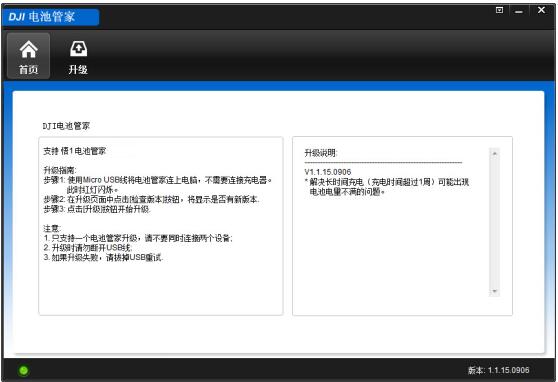Viewport: 558px width, 382px height.
Task: Click the V1.1.15.0906 release note heading
Action: coord(328,172)
